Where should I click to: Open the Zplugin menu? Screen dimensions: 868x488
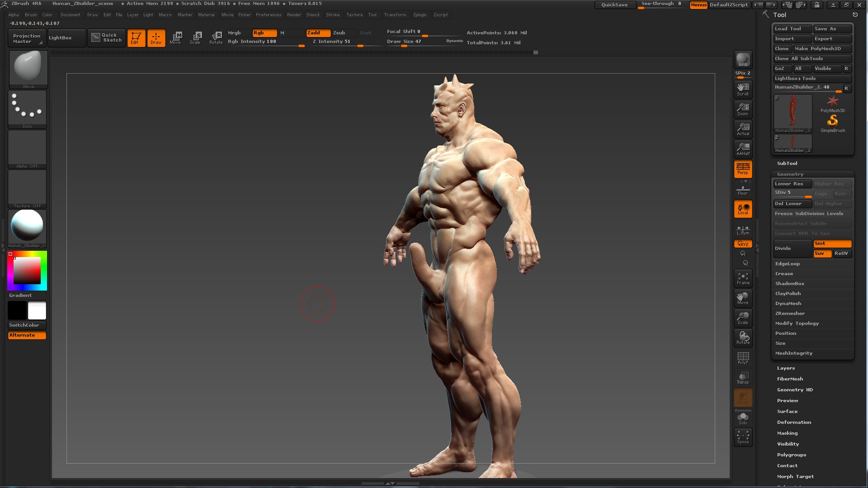click(420, 15)
